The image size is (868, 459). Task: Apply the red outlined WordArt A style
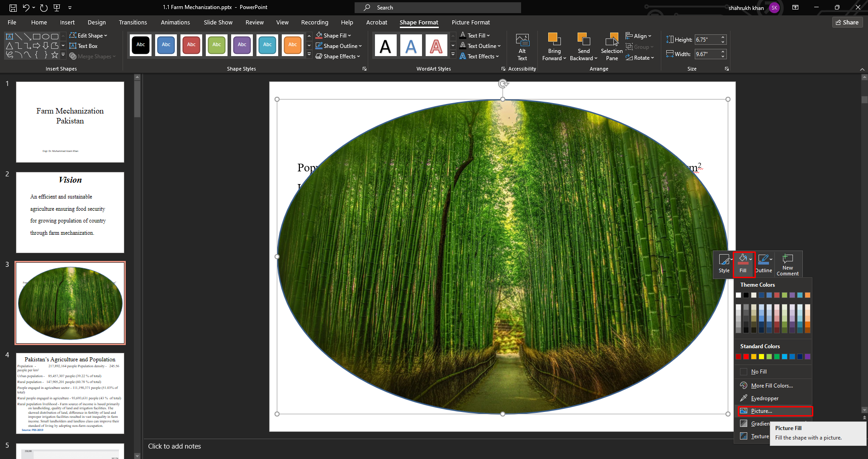pyautogui.click(x=436, y=46)
